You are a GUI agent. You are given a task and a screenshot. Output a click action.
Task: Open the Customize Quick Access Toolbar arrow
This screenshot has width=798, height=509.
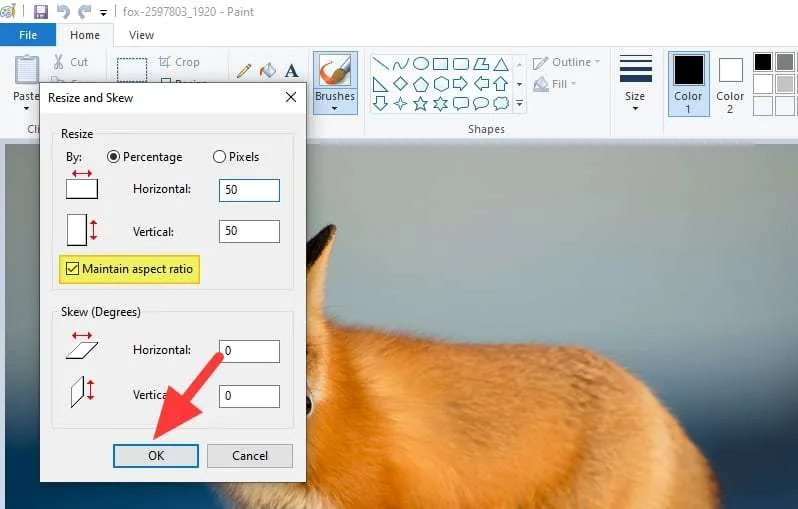[x=103, y=13]
